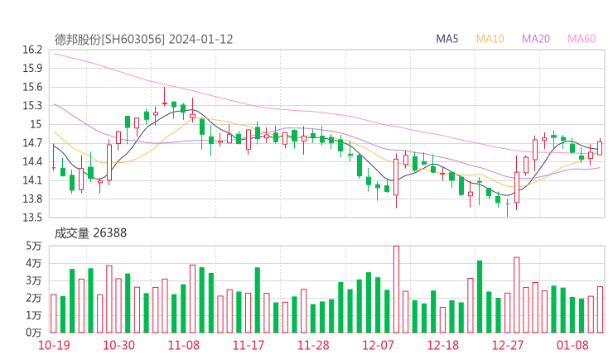Click the last candlestick on the right
This screenshot has width=613, height=364.
coord(600,148)
